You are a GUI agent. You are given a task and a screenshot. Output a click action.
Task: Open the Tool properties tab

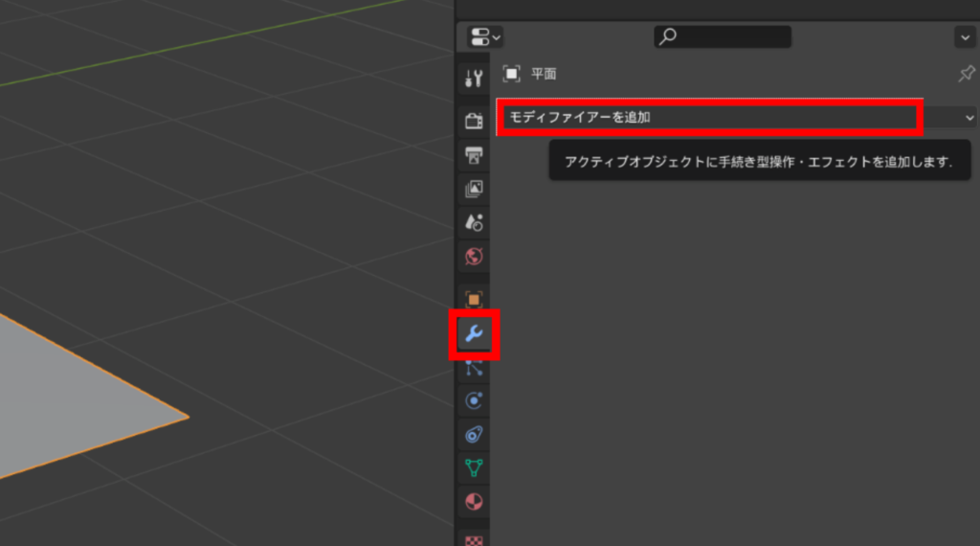[474, 80]
